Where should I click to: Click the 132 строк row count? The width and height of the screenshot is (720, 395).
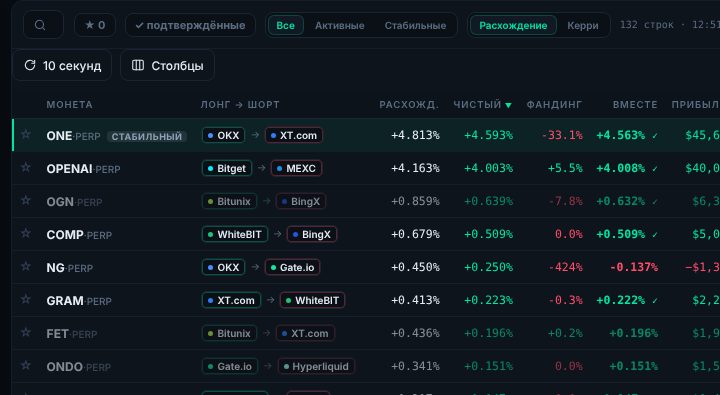[647, 25]
